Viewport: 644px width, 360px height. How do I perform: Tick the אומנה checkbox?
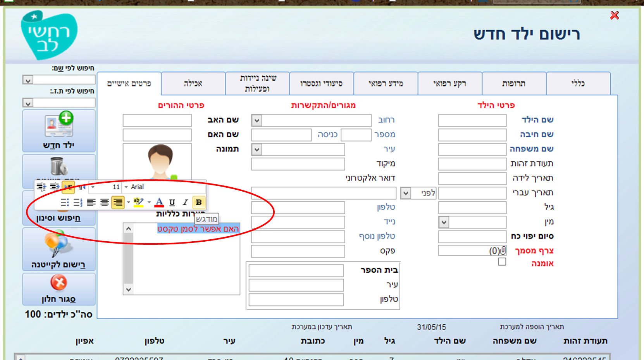[502, 262]
